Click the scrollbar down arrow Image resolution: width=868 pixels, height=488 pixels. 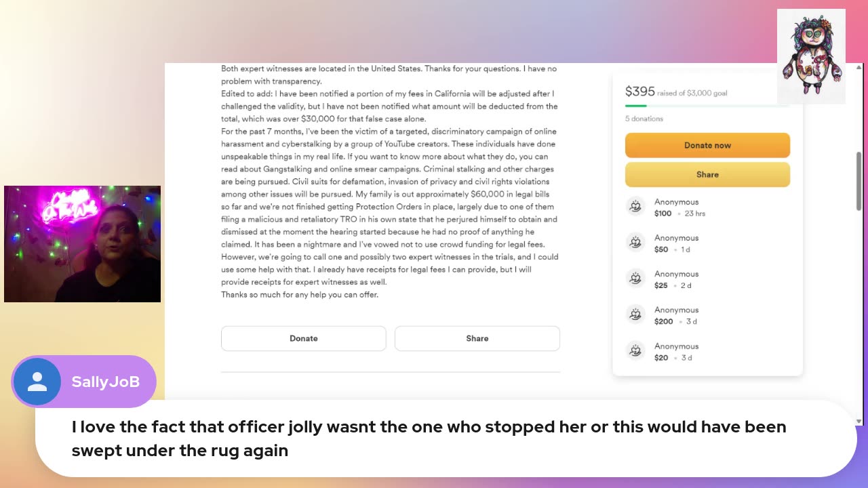click(860, 420)
